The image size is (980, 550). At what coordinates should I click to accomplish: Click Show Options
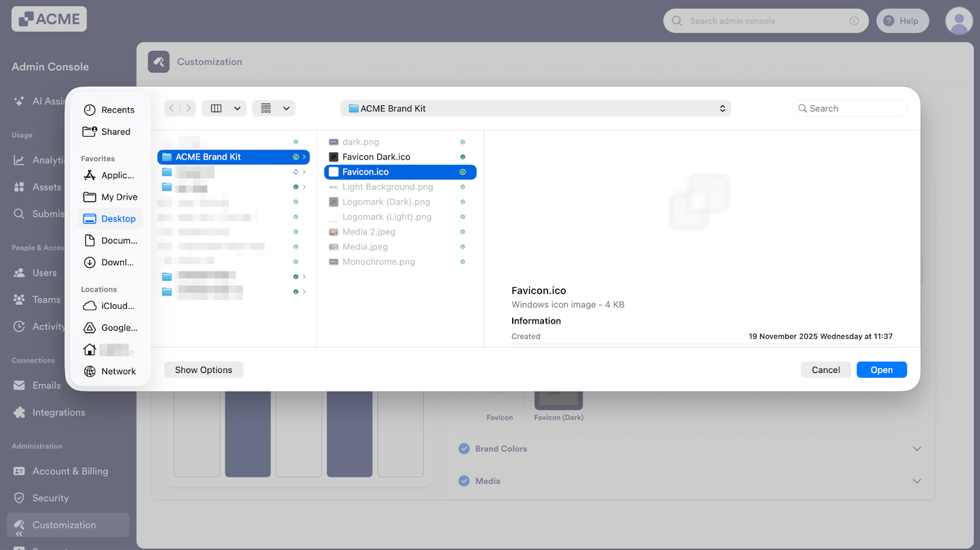coord(203,370)
